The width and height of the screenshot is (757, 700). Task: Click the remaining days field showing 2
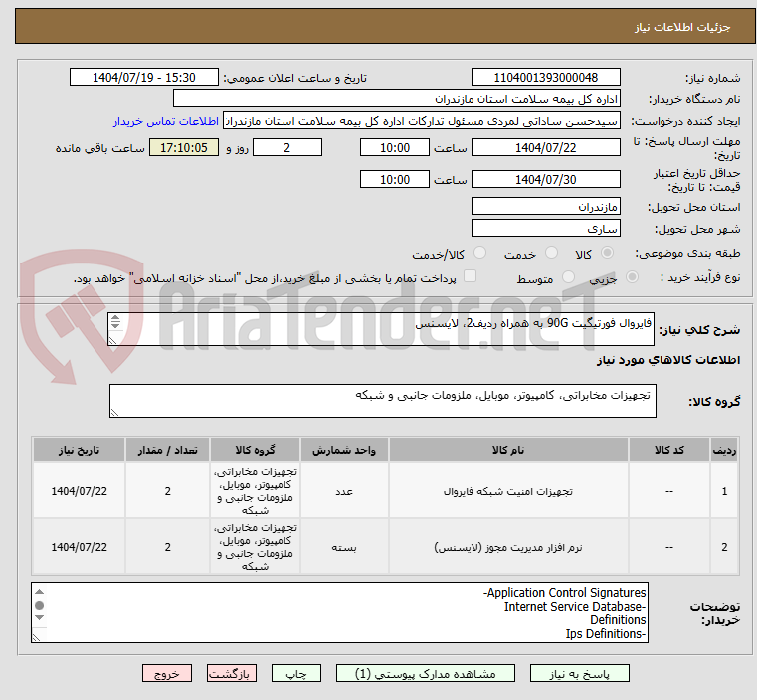[287, 147]
